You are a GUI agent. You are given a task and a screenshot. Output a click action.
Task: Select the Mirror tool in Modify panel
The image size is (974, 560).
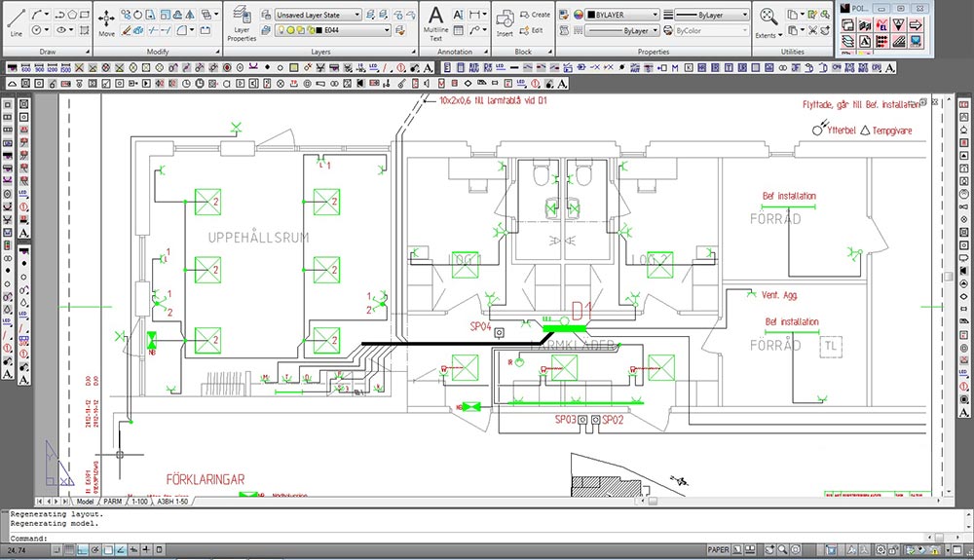pos(190,14)
